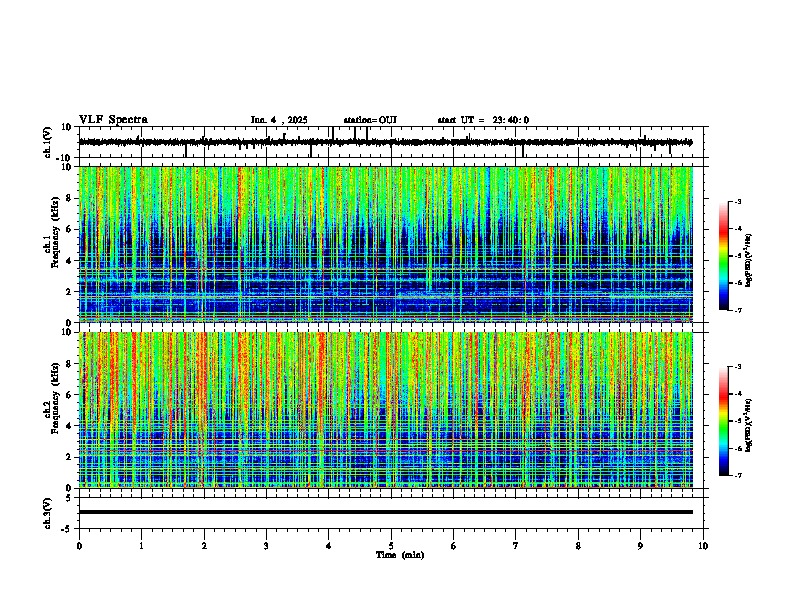Click the '-7' label on ch.2 color bar
This screenshot has height=612, width=792.
737,475
